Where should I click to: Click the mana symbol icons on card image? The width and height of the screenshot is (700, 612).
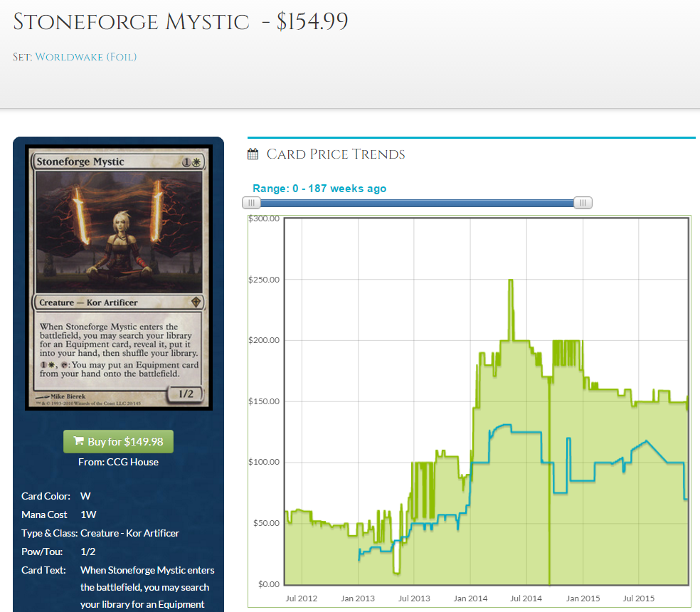[191, 162]
